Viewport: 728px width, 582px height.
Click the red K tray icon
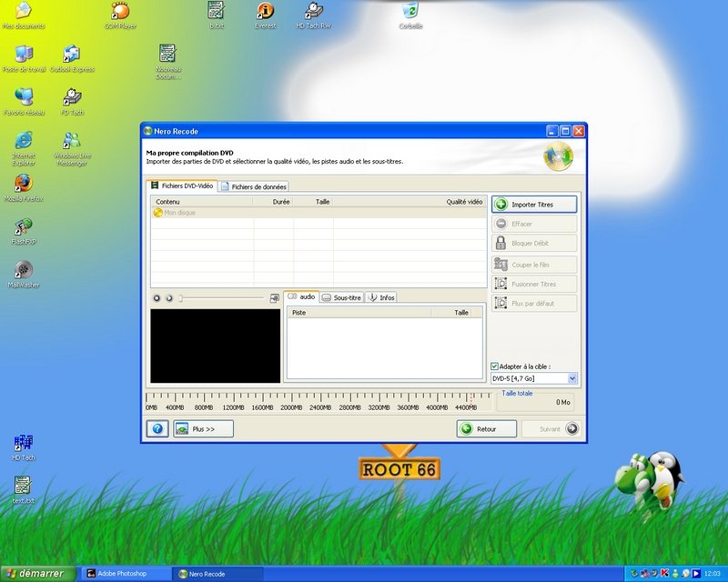(664, 574)
